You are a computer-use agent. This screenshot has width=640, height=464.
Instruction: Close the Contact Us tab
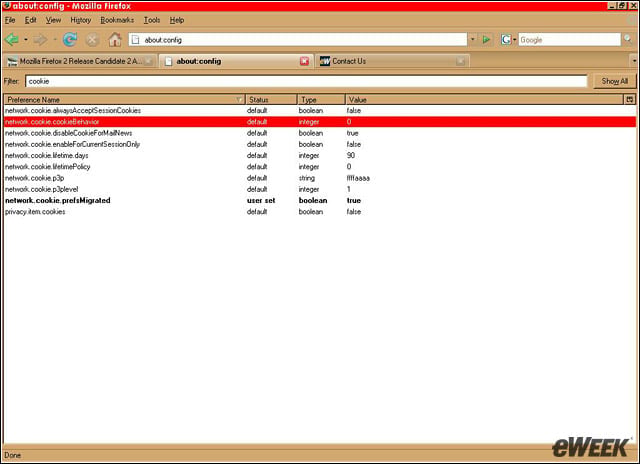click(x=460, y=61)
